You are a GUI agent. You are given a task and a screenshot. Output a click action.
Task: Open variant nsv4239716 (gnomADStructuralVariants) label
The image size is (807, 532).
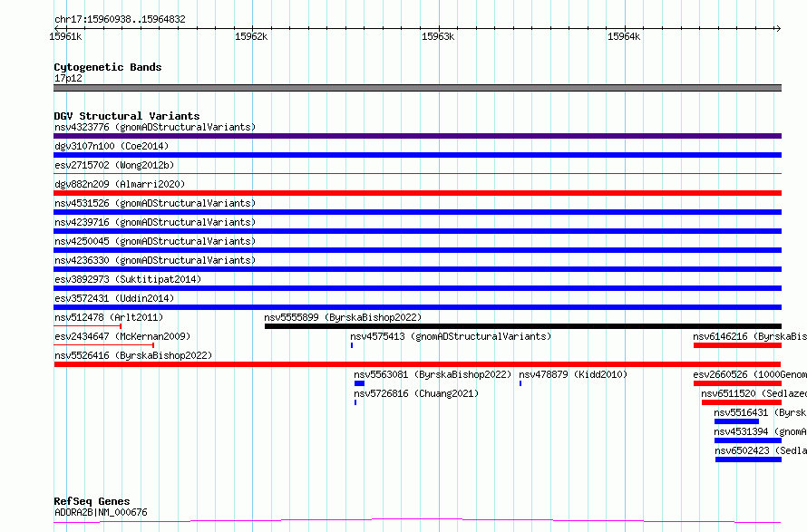[155, 222]
